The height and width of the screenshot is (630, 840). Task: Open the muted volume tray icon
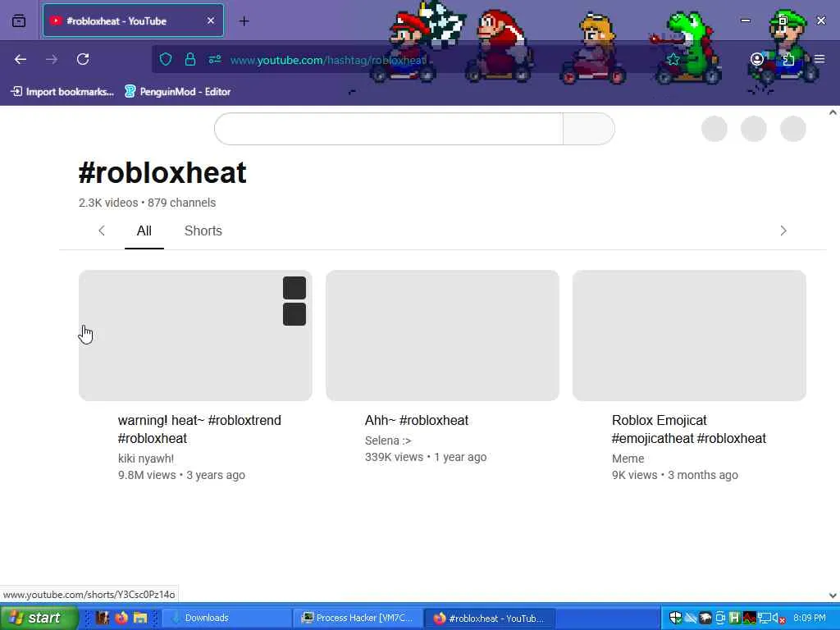coord(778,618)
